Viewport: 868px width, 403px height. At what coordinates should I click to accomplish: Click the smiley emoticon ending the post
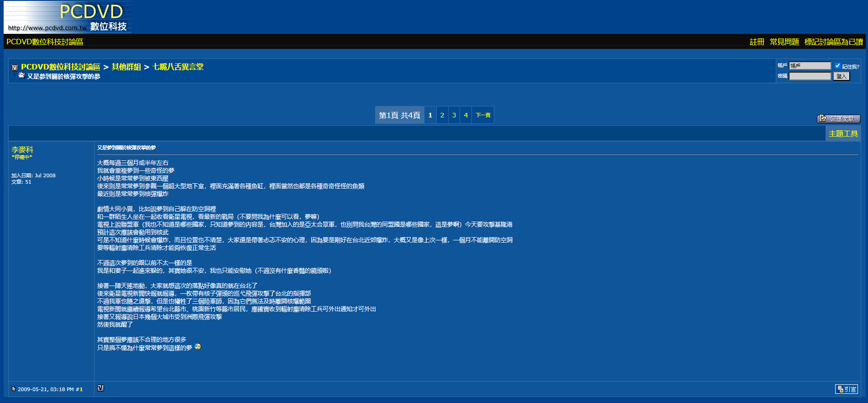point(198,347)
